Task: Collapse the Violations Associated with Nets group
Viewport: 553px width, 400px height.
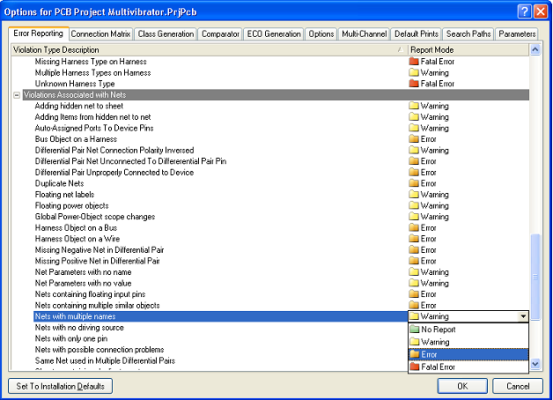Action: click(x=17, y=95)
